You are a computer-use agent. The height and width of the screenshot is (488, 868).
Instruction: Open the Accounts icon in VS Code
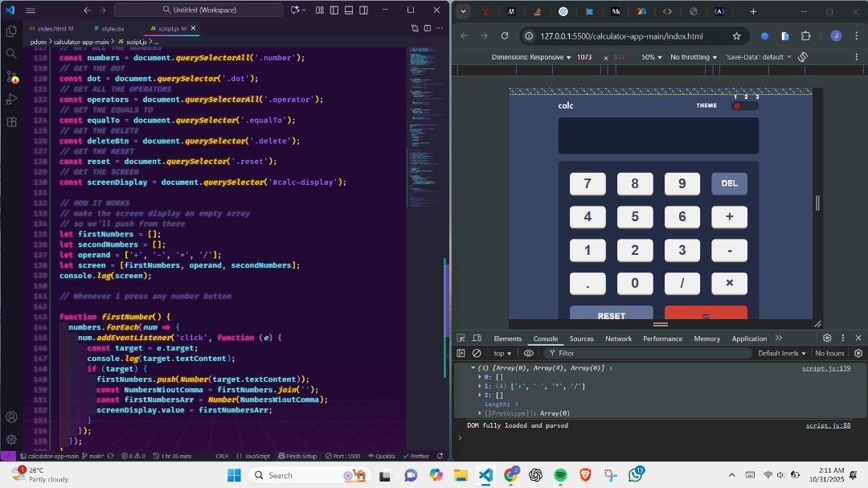pyautogui.click(x=11, y=417)
